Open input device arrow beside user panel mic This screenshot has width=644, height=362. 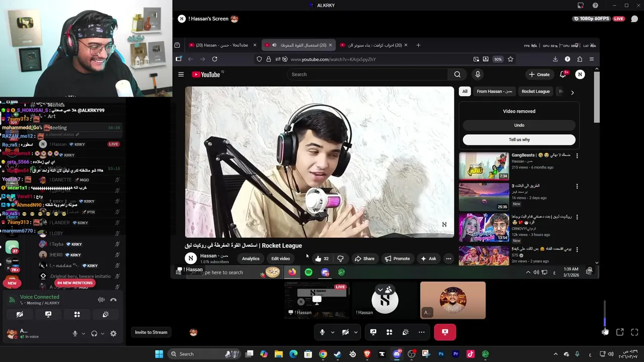tap(84, 333)
